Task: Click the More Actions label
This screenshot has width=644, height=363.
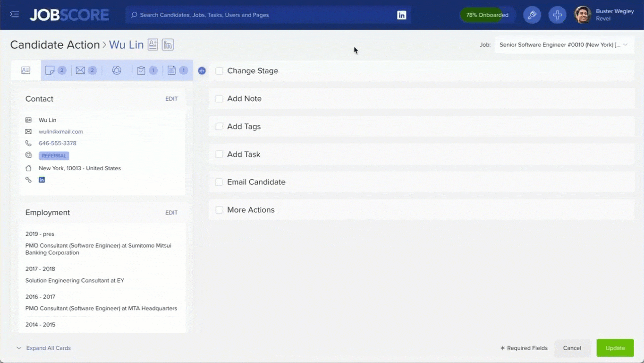Action: pyautogui.click(x=251, y=210)
